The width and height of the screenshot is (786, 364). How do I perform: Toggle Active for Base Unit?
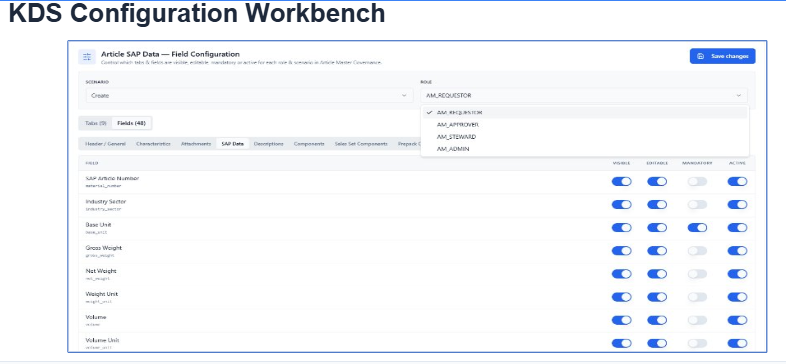point(737,228)
